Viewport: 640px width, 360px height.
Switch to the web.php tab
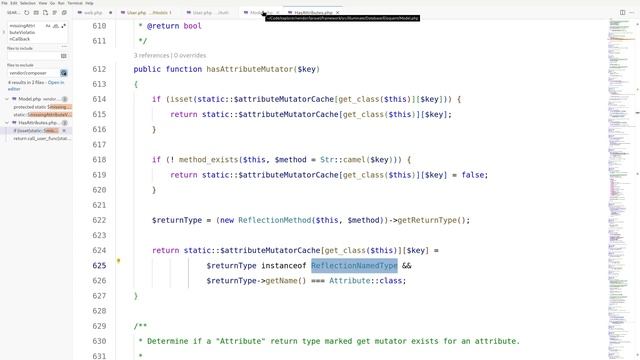[x=93, y=13]
